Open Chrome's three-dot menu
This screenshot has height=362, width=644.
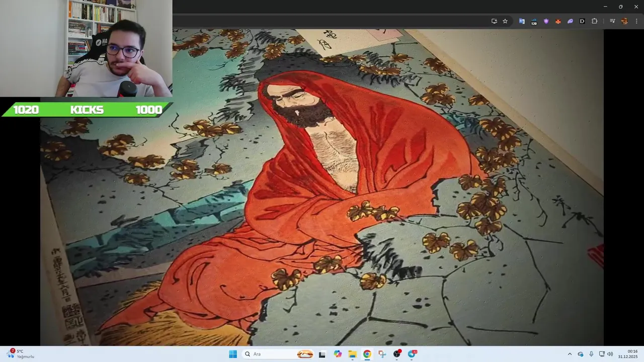point(636,21)
